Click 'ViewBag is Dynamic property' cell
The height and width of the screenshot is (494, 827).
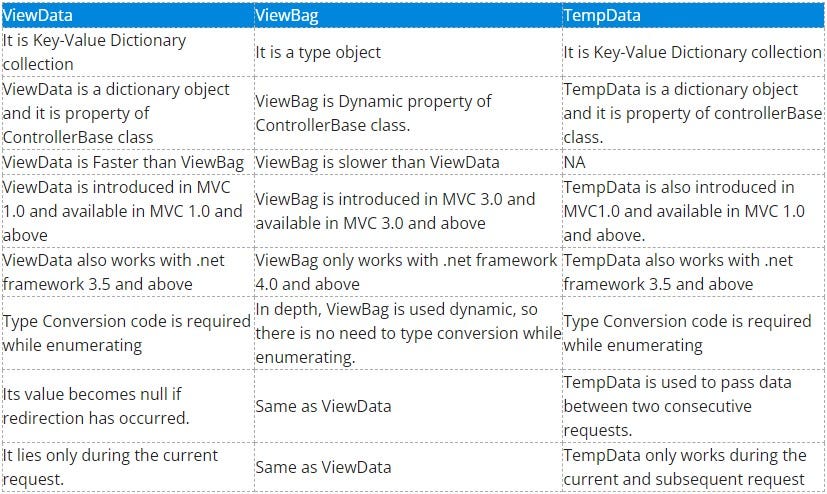click(x=408, y=113)
